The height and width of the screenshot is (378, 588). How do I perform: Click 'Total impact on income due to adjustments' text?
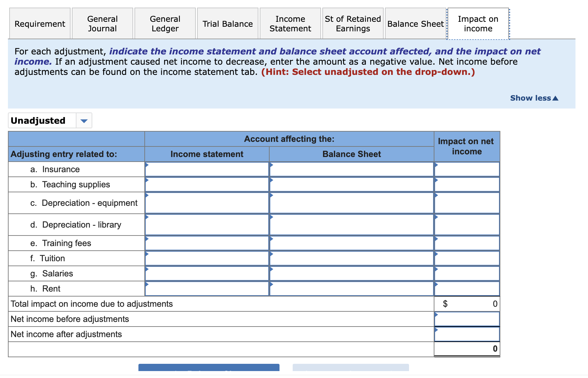(92, 304)
